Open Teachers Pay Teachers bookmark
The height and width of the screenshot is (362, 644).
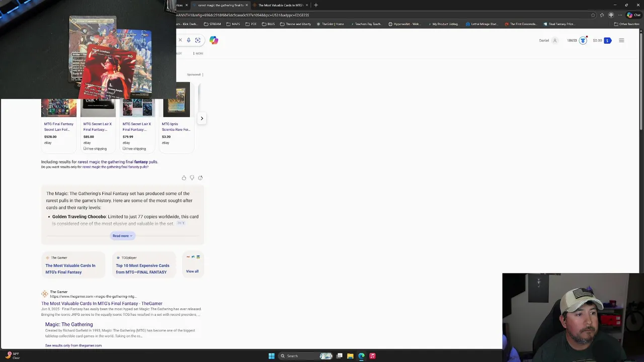(365, 24)
